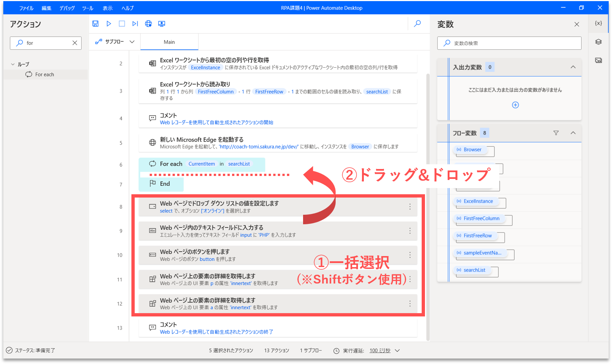Run next action step icon

pos(135,24)
